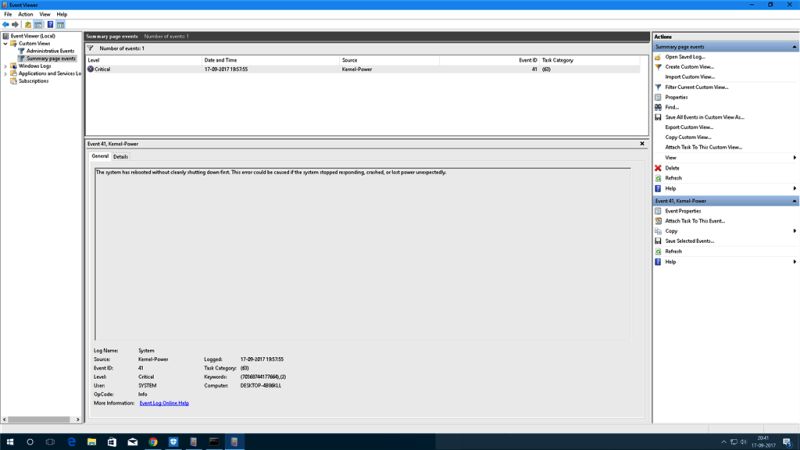Image resolution: width=800 pixels, height=450 pixels.
Task: Open the View menu in the menu bar
Action: point(45,14)
